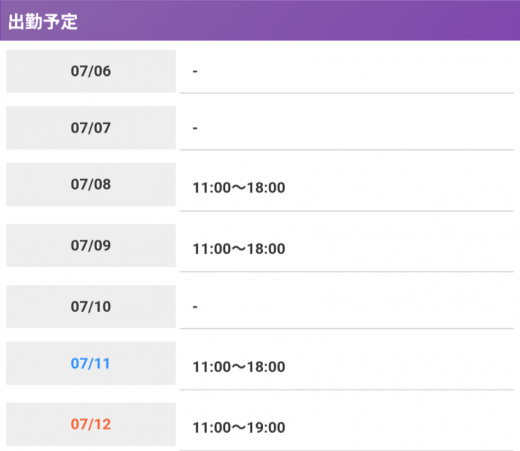This screenshot has height=451, width=520.
Task: Select the blue 07/11 date cell
Action: point(91,363)
